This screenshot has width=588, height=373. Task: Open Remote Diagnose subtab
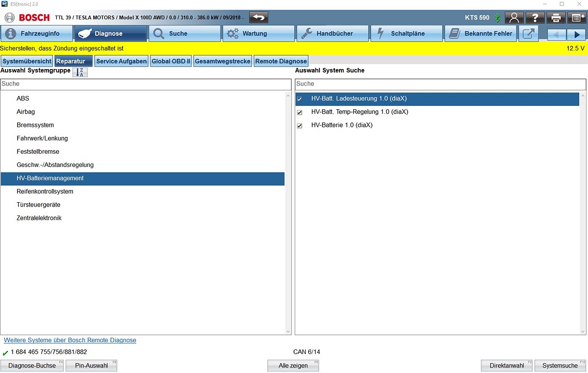(x=281, y=61)
